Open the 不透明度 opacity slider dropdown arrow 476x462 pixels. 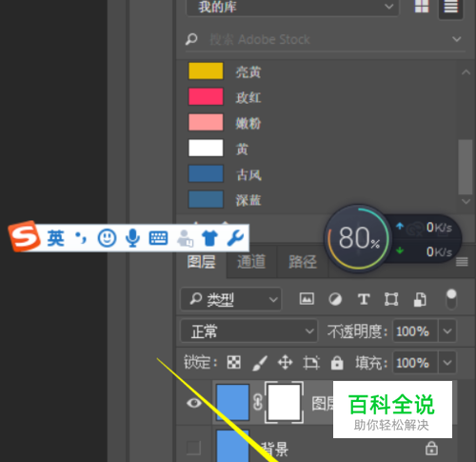point(447,331)
